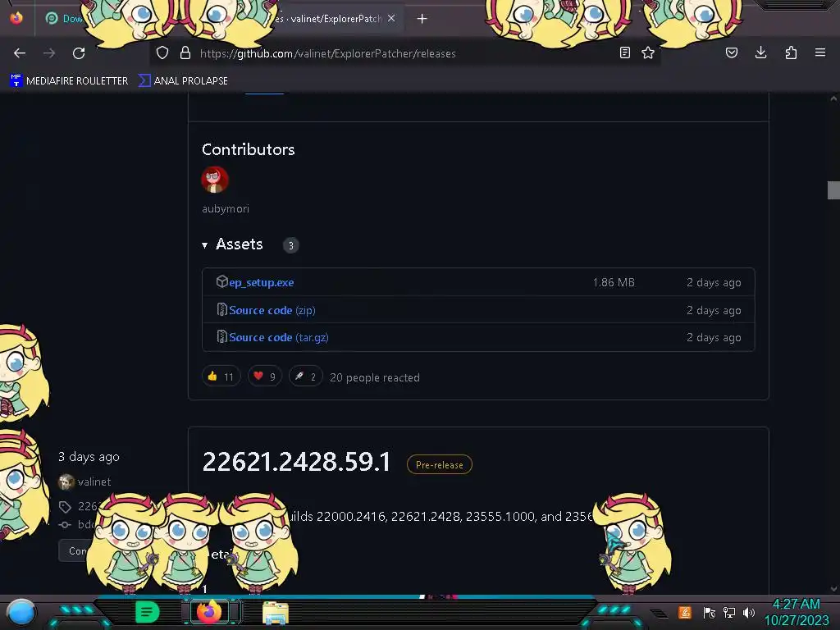Click the Firefox taskbar icon
Screen dimensions: 840x630
[209, 612]
